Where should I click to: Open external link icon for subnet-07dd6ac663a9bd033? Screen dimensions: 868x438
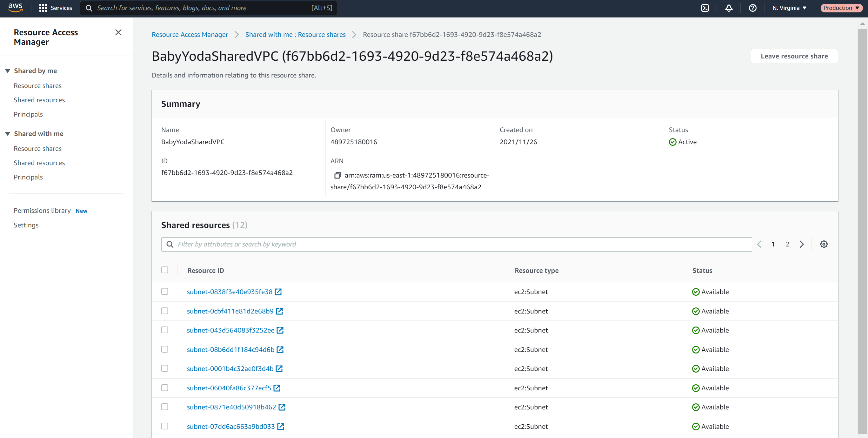tap(280, 426)
